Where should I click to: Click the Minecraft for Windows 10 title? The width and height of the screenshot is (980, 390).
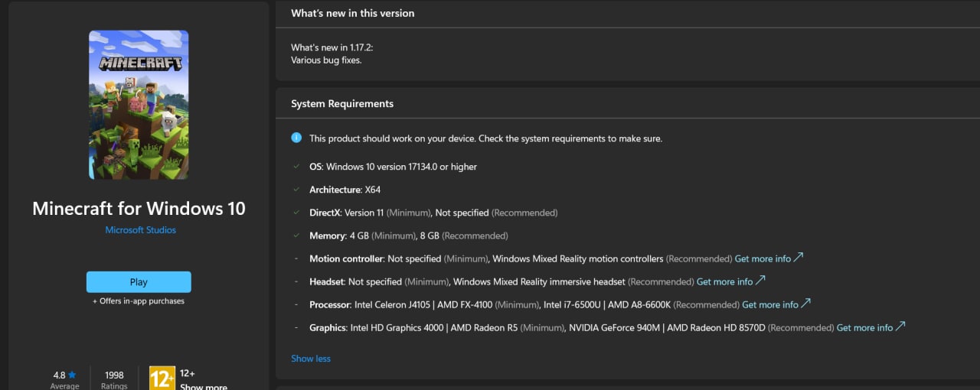tap(139, 208)
